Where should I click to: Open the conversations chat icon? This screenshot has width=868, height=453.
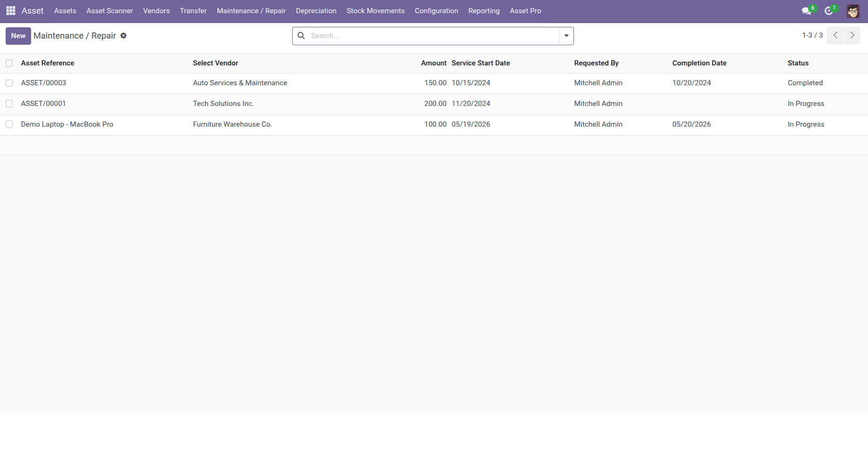(x=807, y=11)
